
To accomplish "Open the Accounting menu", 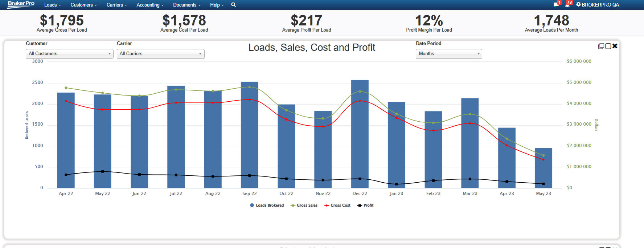I will point(150,5).
